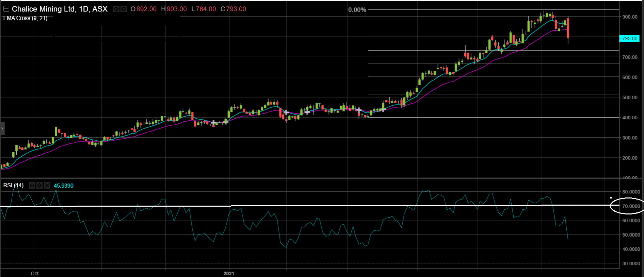Screen dimensions: 644x277
Task: Click the RSI value 45.9390
Action: [x=64, y=186]
